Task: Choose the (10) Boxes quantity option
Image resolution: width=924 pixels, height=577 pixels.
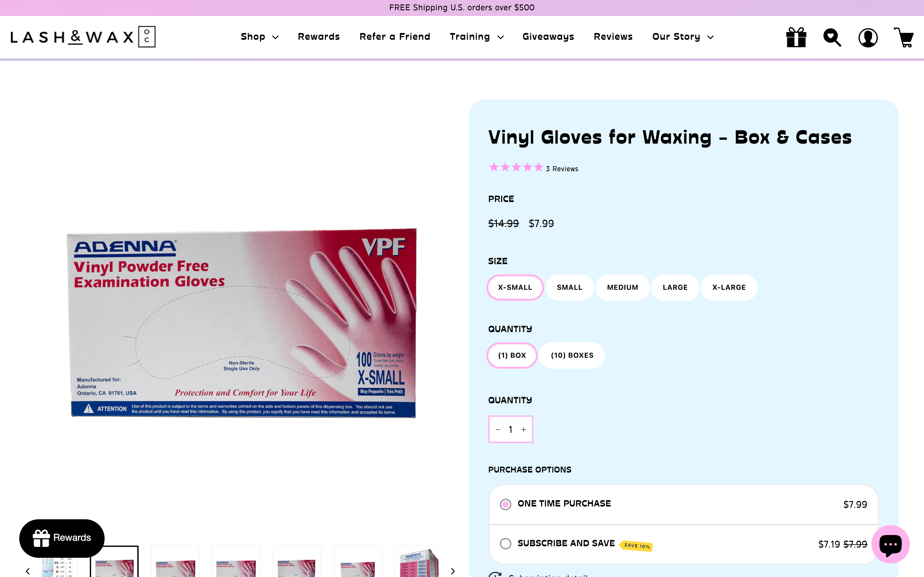Action: coord(572,355)
